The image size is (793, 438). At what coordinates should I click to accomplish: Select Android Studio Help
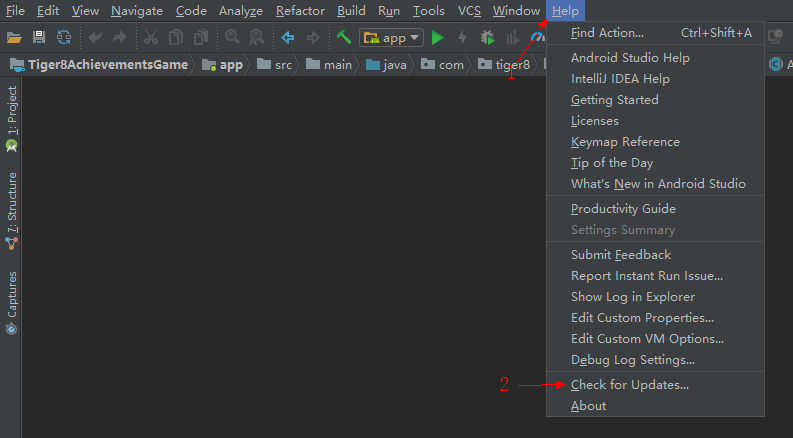pos(655,58)
